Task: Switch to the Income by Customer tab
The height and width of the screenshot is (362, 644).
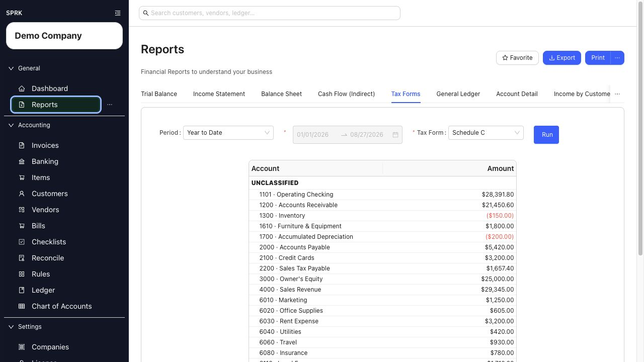Action: [582, 94]
